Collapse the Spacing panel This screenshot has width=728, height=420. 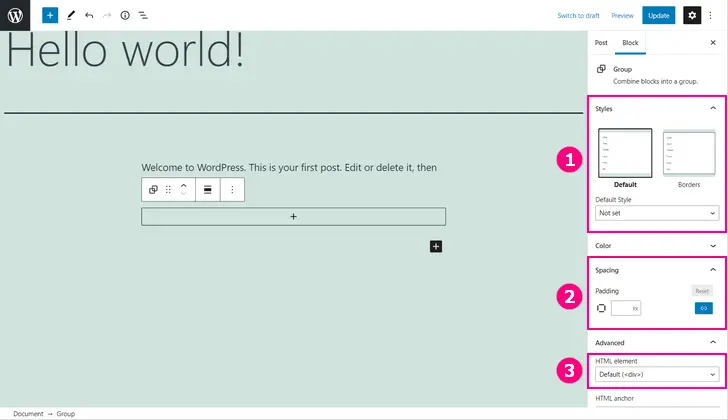(x=656, y=270)
